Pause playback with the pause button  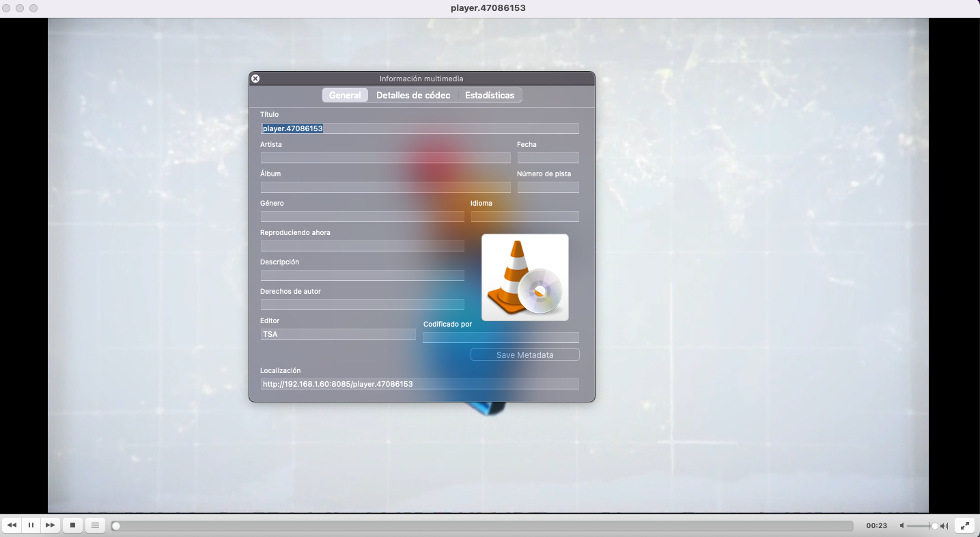click(x=31, y=525)
